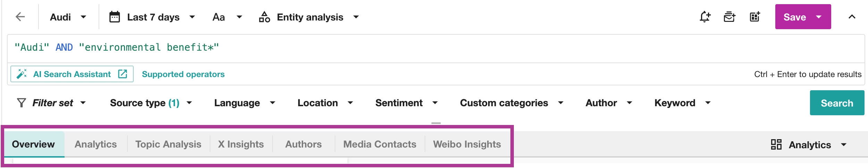Open the Save button dropdown arrow
Image resolution: width=868 pixels, height=168 pixels.
[x=819, y=17]
